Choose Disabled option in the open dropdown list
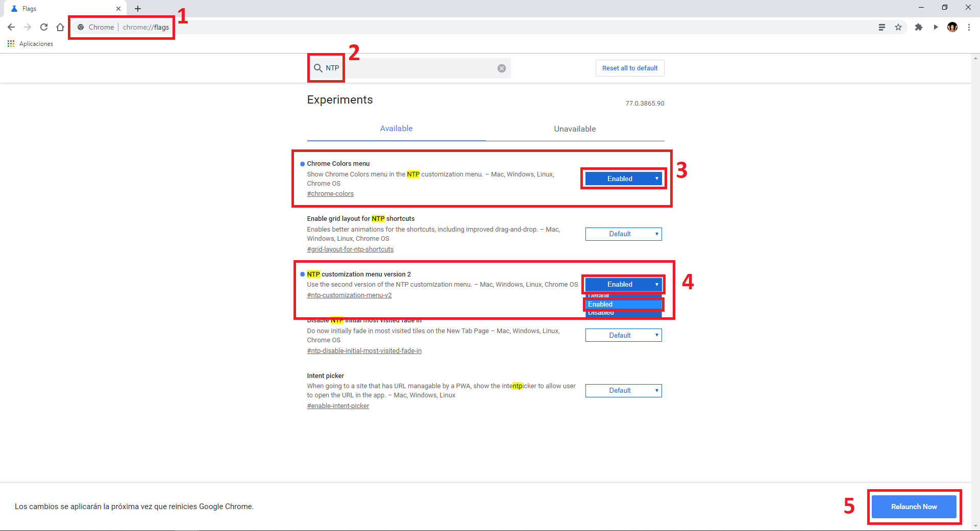Image resolution: width=980 pixels, height=531 pixels. [x=624, y=313]
